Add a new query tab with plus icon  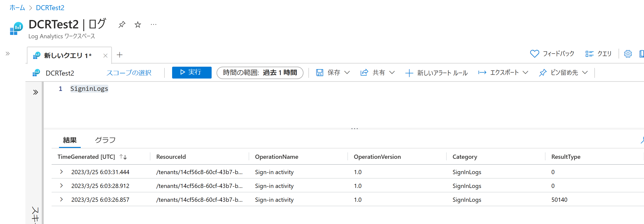click(x=120, y=55)
